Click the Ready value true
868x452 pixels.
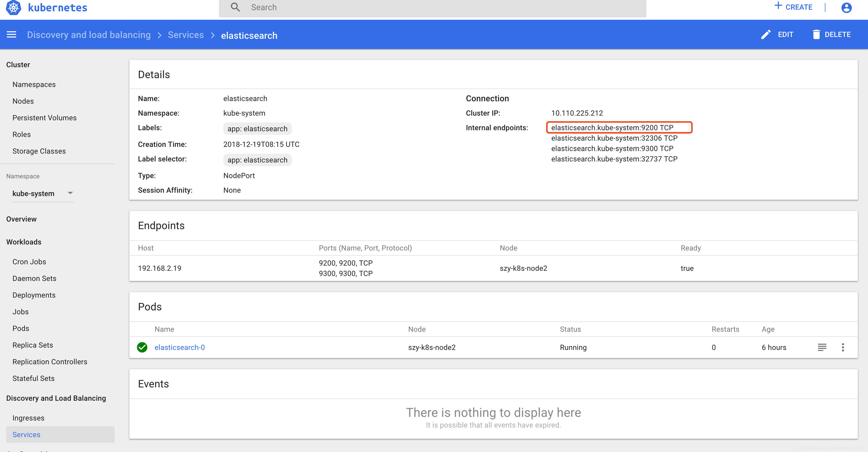click(x=687, y=268)
